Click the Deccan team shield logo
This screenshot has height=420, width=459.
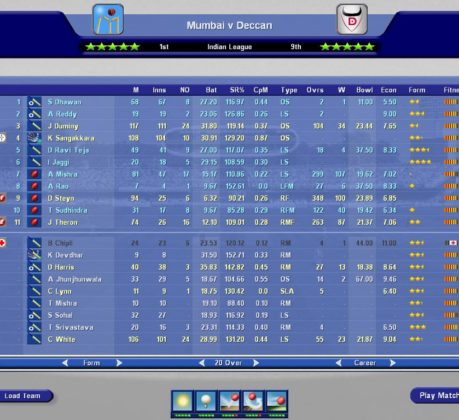pos(352,19)
